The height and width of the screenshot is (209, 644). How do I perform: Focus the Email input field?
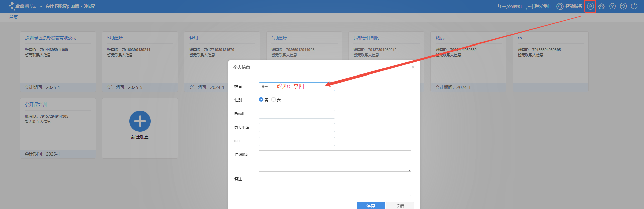(296, 114)
